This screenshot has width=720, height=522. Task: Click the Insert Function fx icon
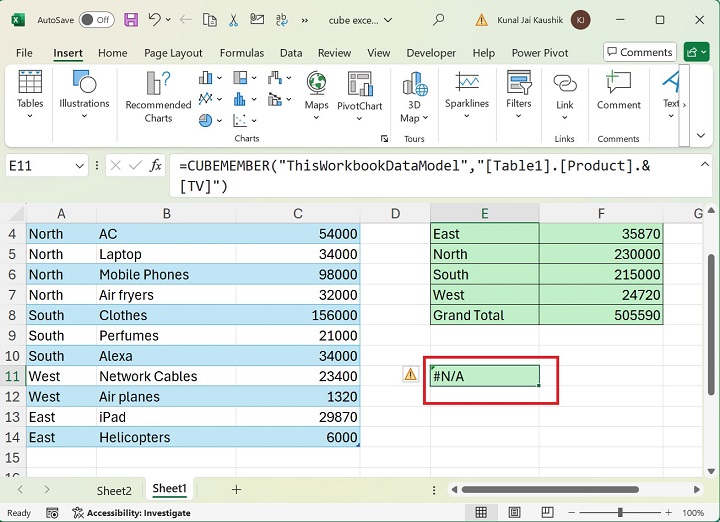coord(156,166)
